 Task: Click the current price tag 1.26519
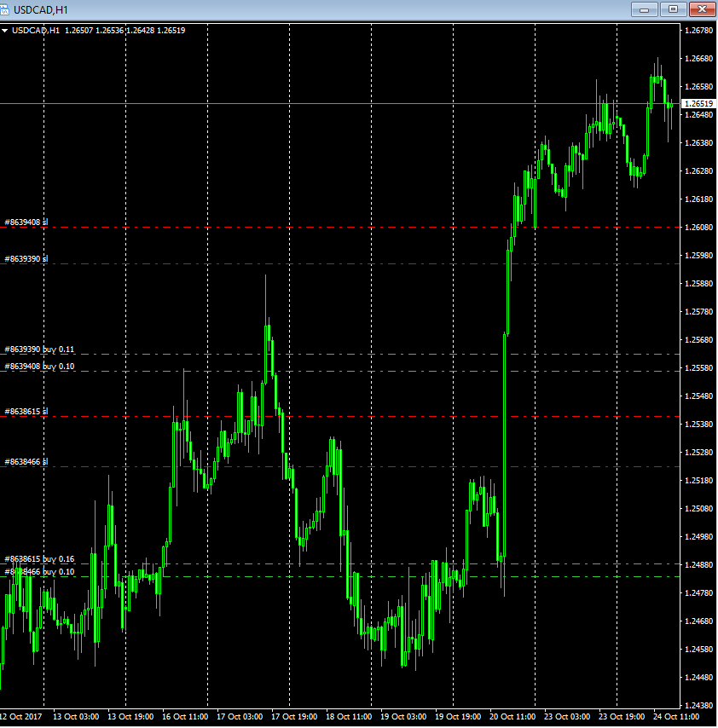699,103
